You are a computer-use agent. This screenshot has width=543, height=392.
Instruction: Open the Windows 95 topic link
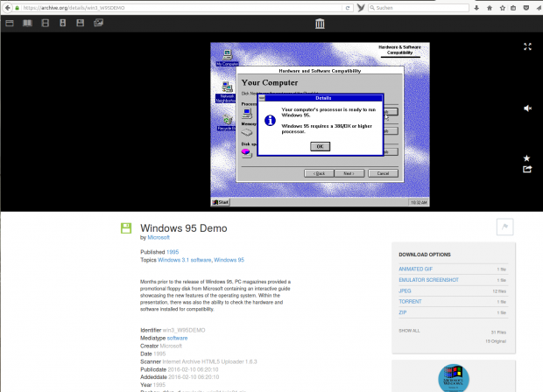point(229,260)
